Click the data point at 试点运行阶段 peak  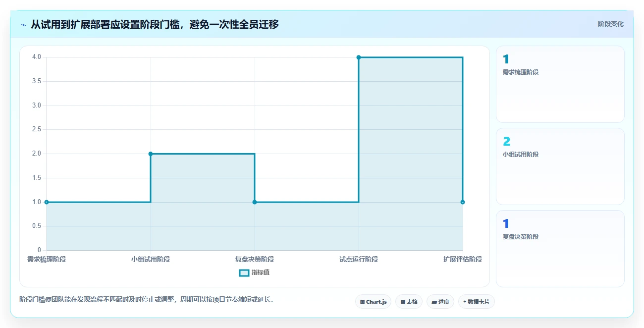pos(359,57)
